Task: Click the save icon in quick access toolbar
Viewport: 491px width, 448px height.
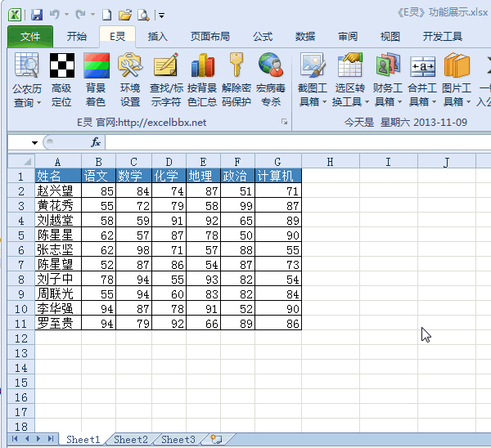Action: click(x=37, y=15)
